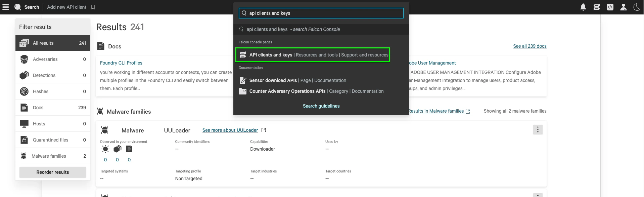Click falcon icon on API clients result

tap(243, 55)
